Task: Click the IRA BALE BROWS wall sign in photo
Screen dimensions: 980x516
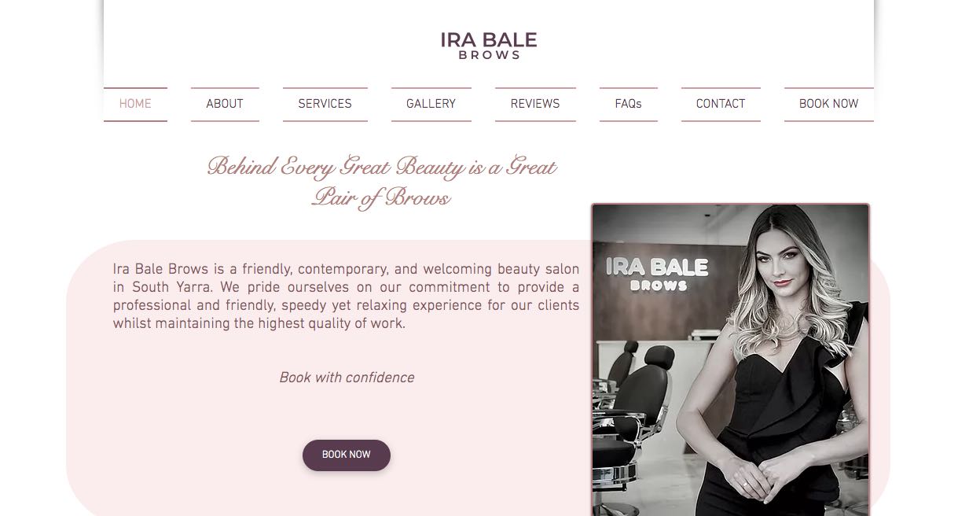Action: point(657,274)
